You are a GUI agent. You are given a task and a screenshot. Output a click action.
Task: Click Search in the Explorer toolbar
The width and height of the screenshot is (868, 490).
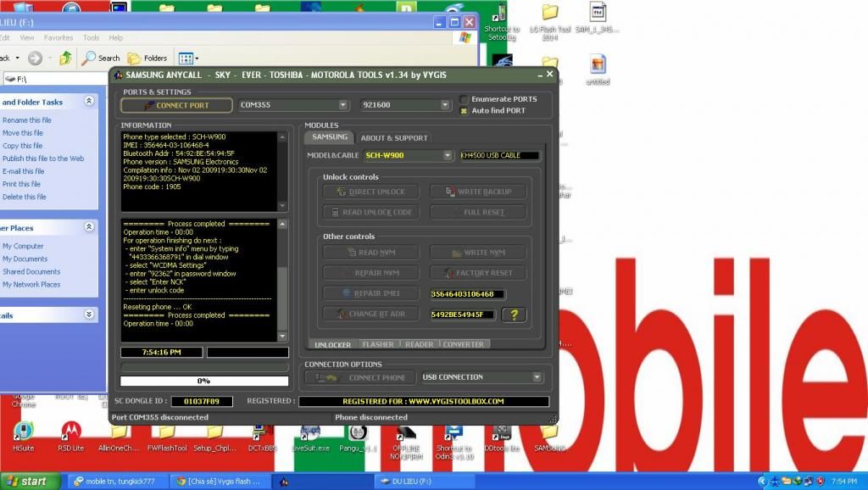pos(101,58)
